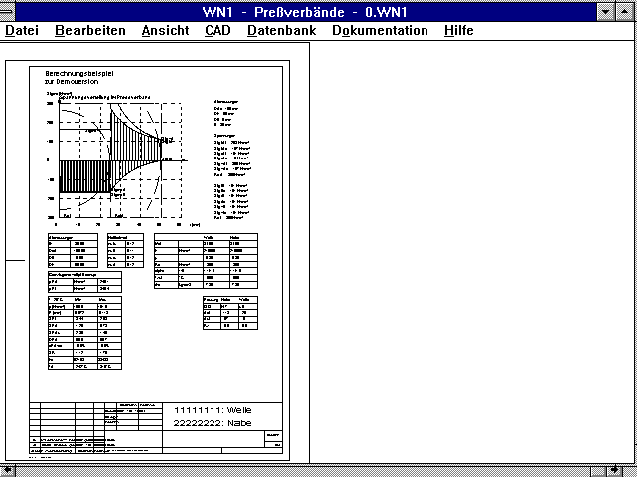The image size is (637, 478).
Task: Open the Bearbeiten menu
Action: (90, 30)
